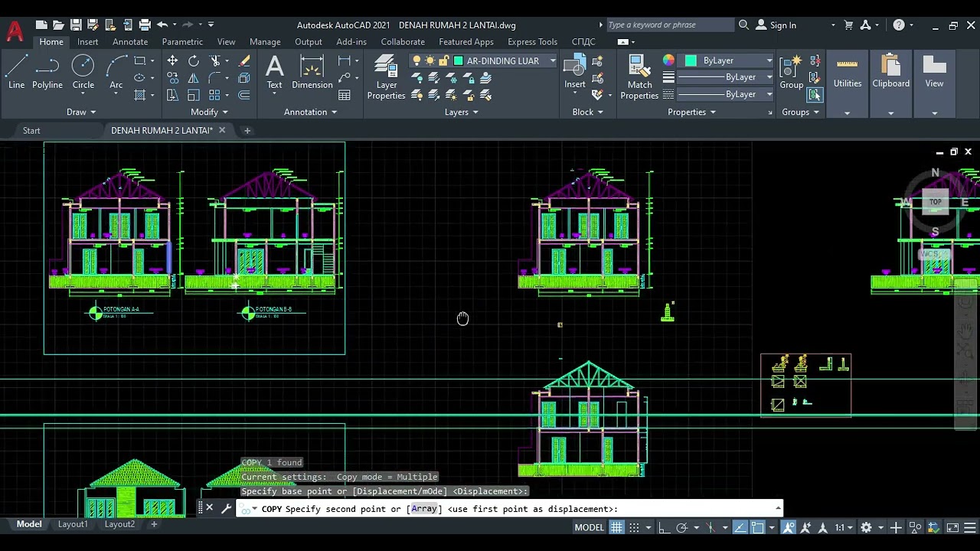
Task: Switch to the Annotate ribbon tab
Action: point(130,42)
